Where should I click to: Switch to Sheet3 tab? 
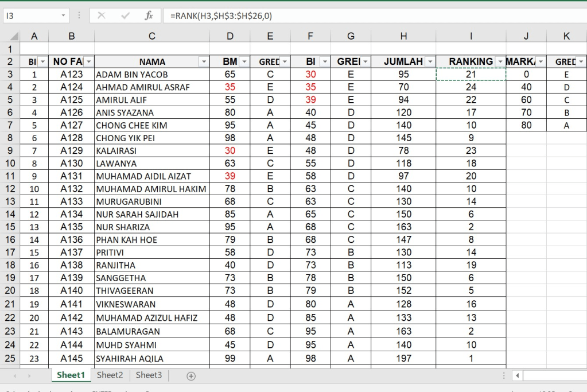click(x=149, y=375)
